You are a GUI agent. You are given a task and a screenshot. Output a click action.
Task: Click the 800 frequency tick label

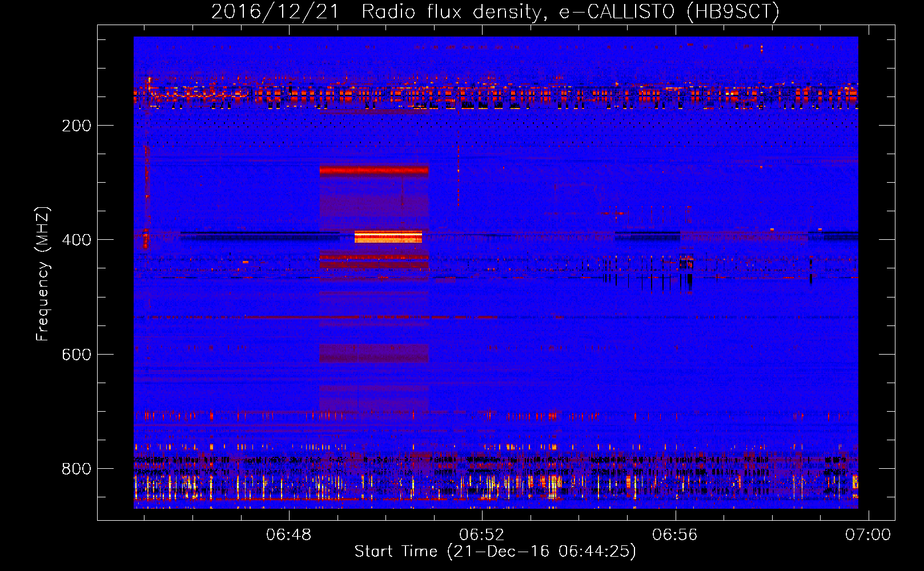pos(77,469)
